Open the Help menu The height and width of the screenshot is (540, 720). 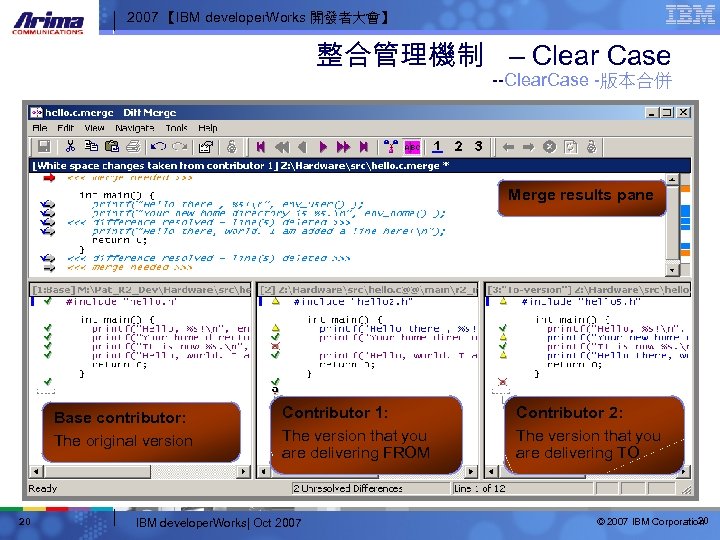pyautogui.click(x=208, y=128)
